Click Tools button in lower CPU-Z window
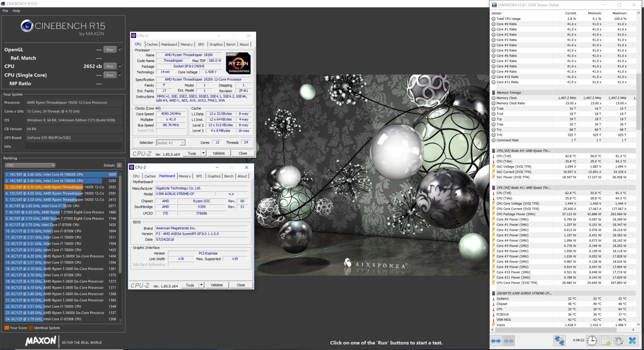644x350 pixels. [190, 285]
